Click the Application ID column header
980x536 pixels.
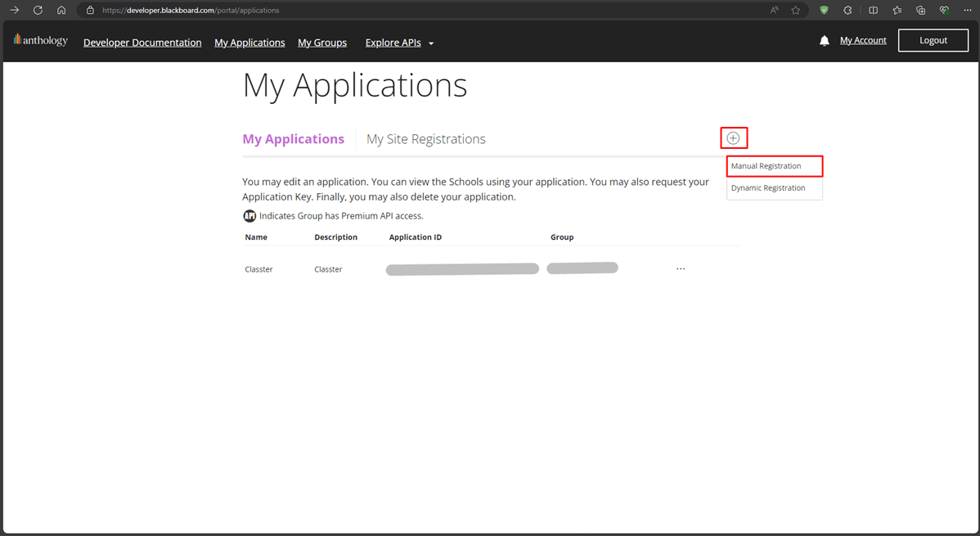pyautogui.click(x=415, y=237)
